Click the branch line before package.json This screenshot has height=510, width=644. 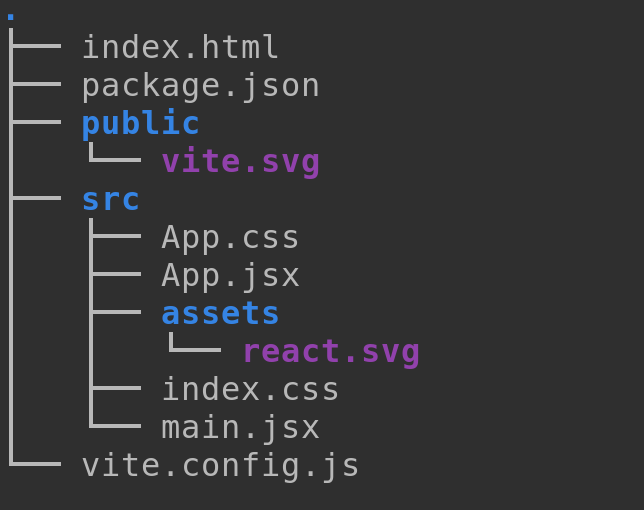[36, 84]
